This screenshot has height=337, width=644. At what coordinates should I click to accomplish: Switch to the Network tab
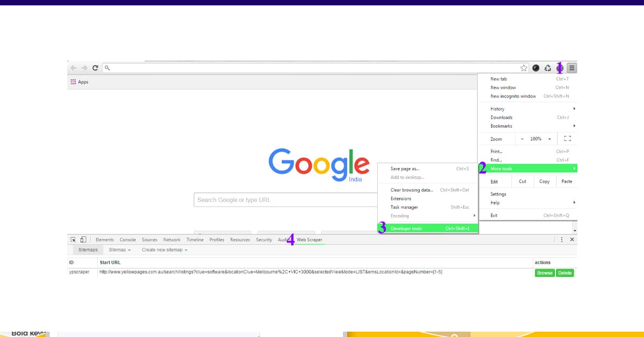click(x=172, y=240)
